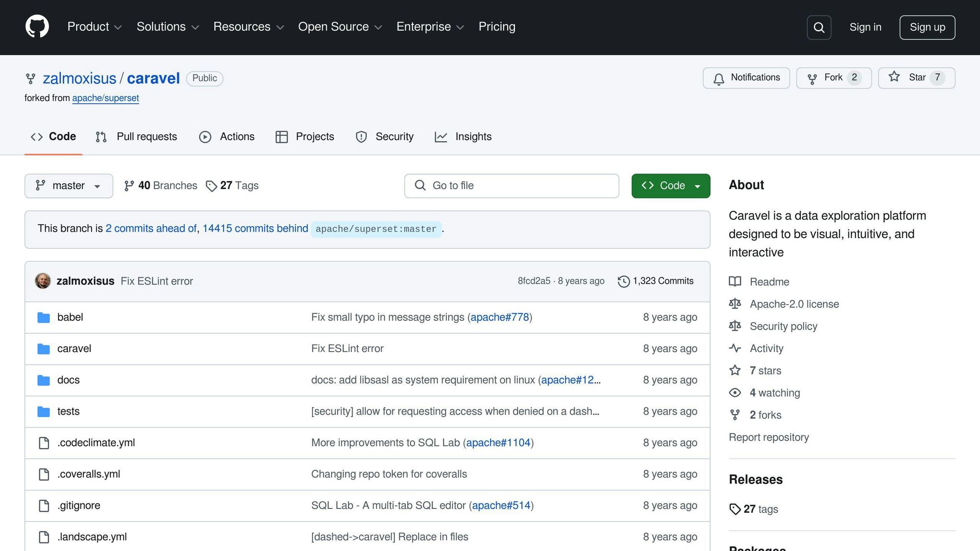Click the caravel folder icon
This screenshot has width=980, height=551.
pyautogui.click(x=44, y=349)
